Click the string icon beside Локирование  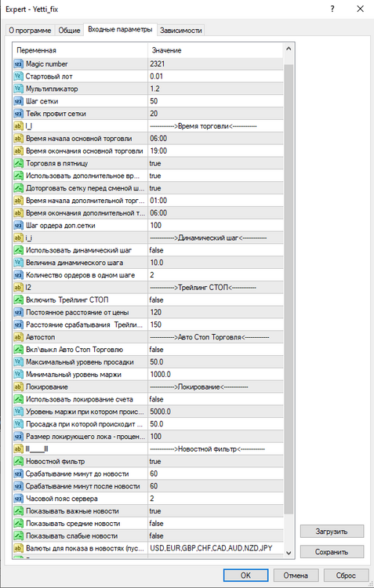pos(18,387)
